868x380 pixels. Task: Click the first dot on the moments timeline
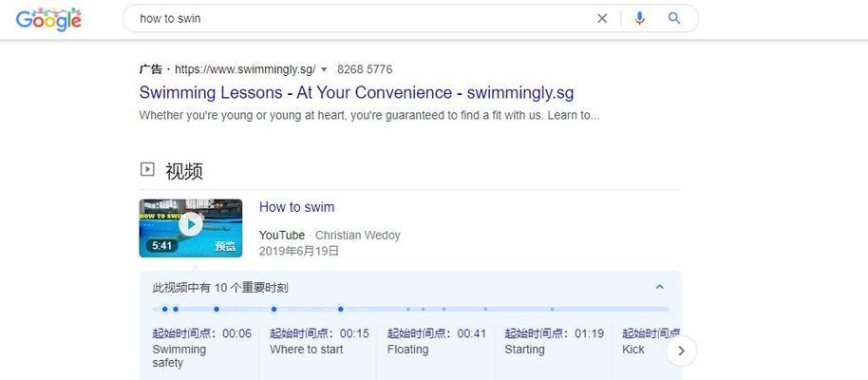coord(165,309)
